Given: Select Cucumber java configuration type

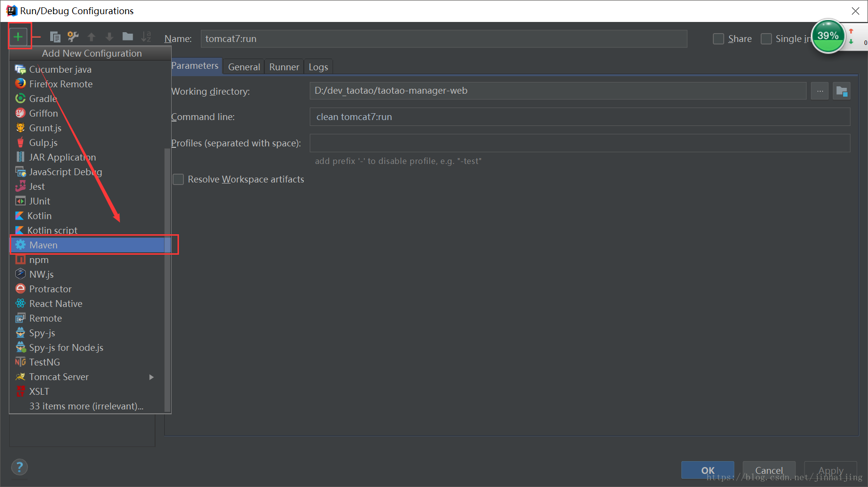Looking at the screenshot, I should [x=88, y=69].
